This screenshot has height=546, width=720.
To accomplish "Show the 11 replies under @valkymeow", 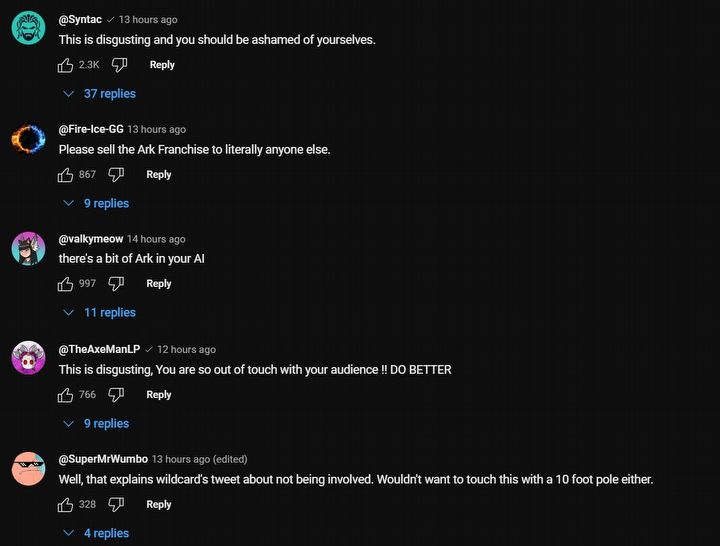I will (x=100, y=313).
